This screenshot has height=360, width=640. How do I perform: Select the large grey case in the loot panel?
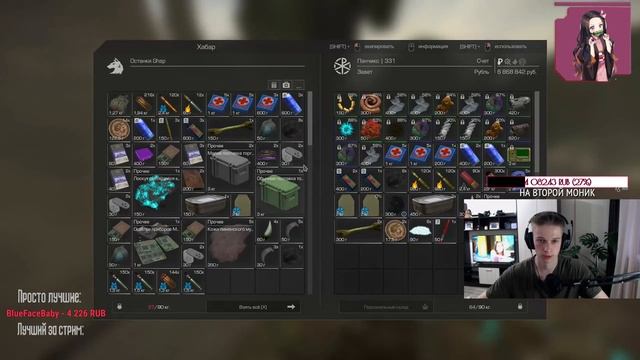pyautogui.click(x=231, y=167)
